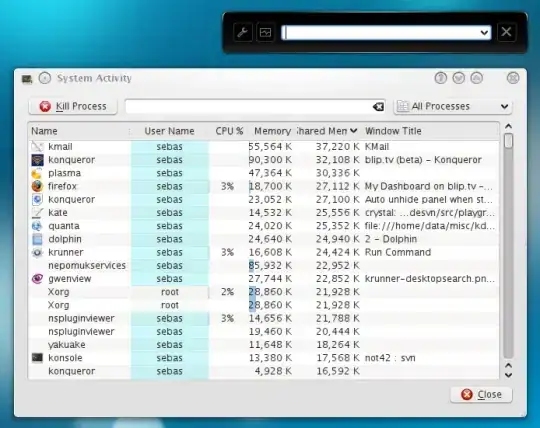Select the firefox process icon

pos(37,186)
